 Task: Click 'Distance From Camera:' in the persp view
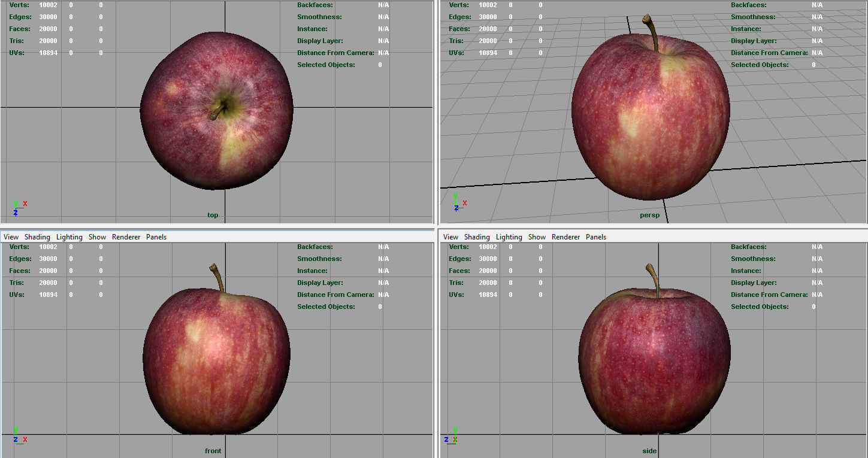[x=769, y=53]
